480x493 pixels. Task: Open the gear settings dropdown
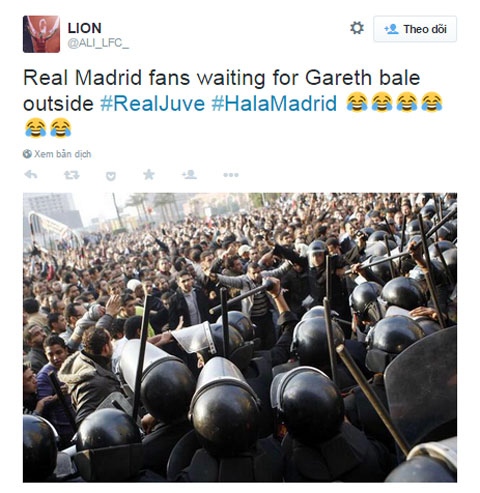(x=357, y=28)
